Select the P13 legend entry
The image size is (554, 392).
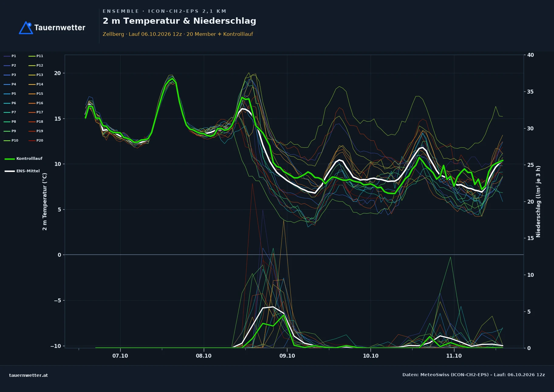point(36,75)
